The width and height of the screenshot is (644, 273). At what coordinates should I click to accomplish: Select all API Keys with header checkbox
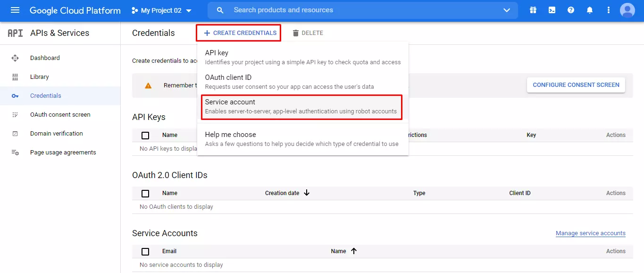tap(145, 135)
